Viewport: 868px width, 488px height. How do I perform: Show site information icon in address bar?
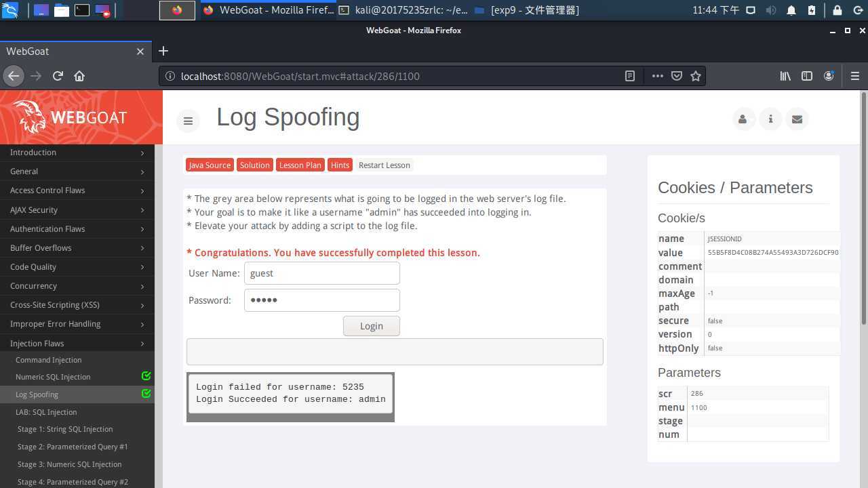170,76
